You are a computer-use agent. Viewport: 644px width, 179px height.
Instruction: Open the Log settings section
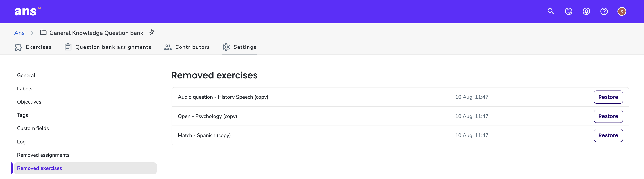[x=21, y=142]
